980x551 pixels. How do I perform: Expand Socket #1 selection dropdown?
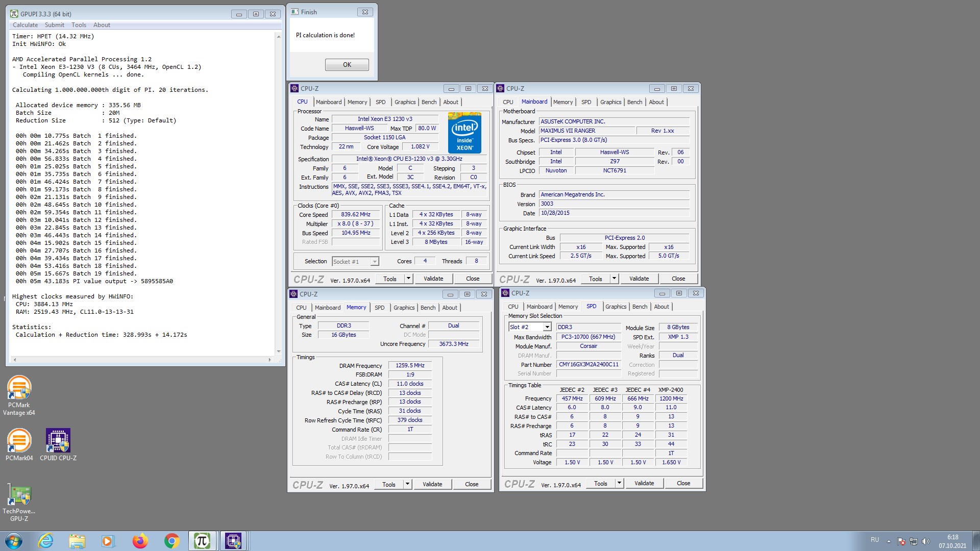click(375, 262)
